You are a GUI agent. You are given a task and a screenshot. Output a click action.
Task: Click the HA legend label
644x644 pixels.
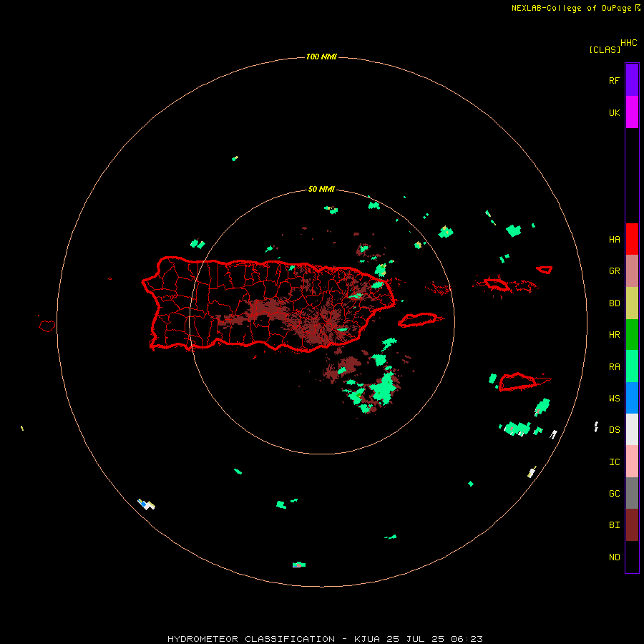pos(614,240)
